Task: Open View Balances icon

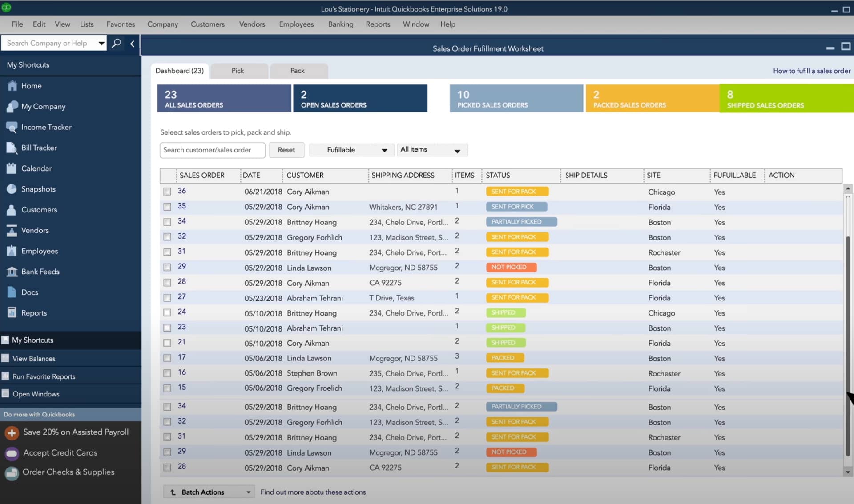Action: coord(5,358)
